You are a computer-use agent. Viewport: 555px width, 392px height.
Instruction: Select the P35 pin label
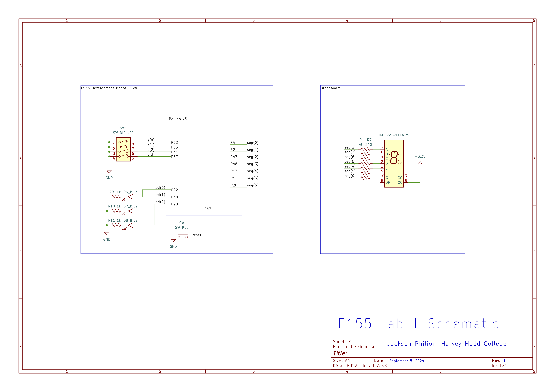pos(174,147)
